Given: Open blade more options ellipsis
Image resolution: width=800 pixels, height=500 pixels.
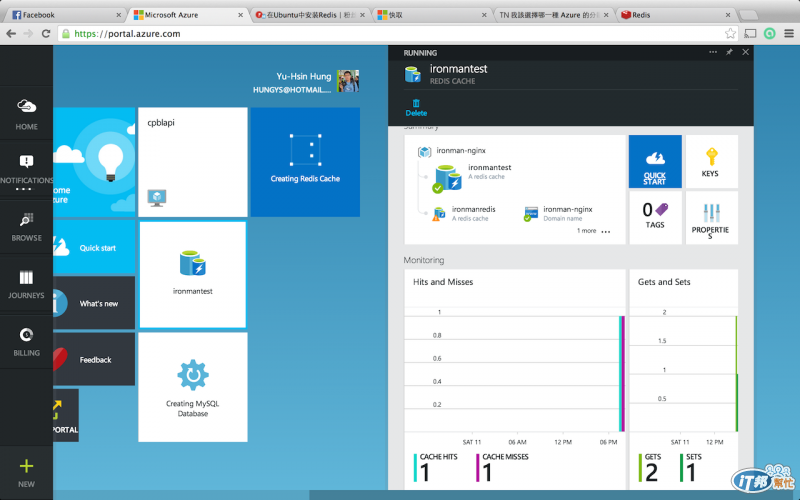Looking at the screenshot, I should tap(713, 52).
